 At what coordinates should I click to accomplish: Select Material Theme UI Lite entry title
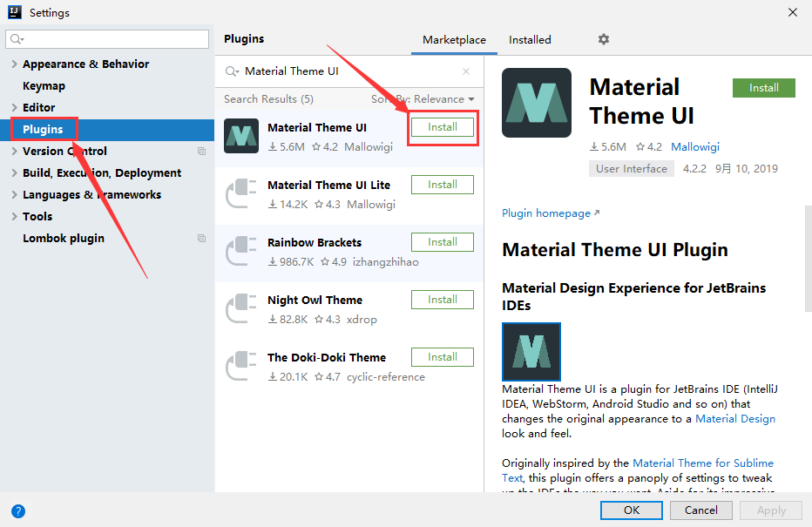tap(328, 186)
